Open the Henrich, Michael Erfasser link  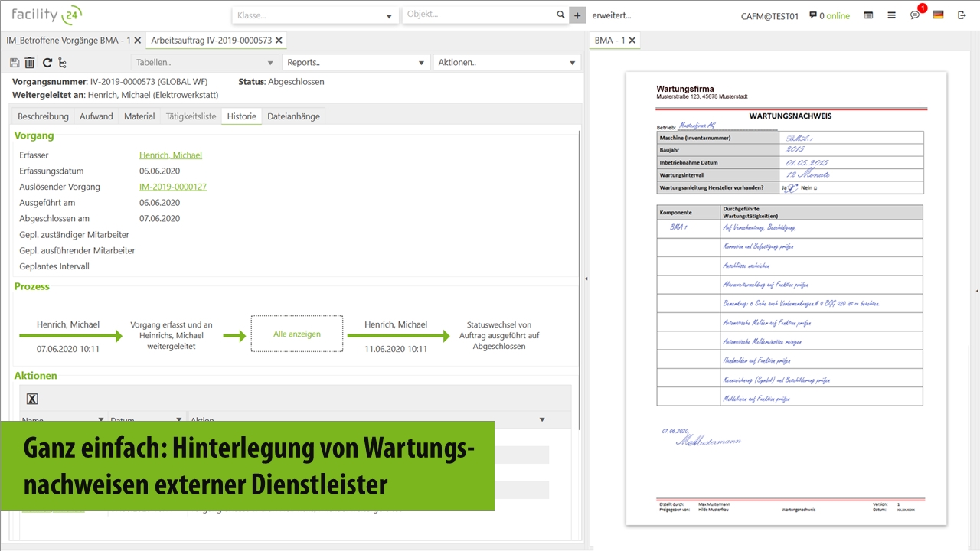coord(171,155)
